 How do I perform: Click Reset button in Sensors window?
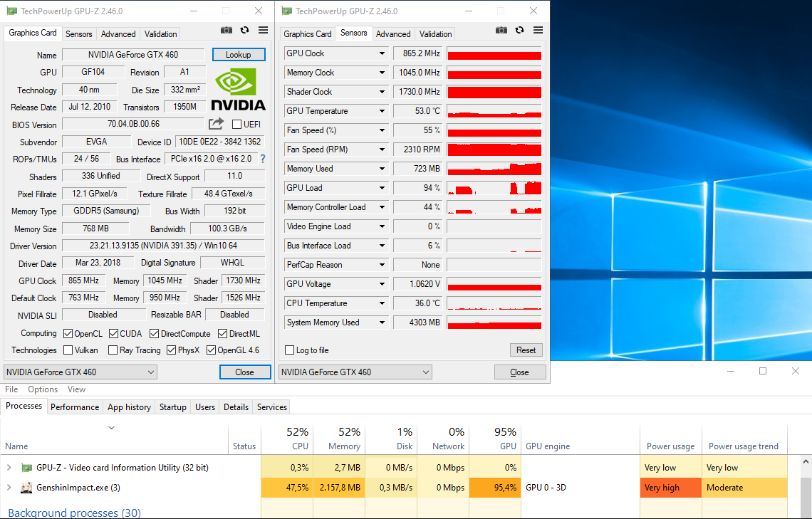pos(526,350)
